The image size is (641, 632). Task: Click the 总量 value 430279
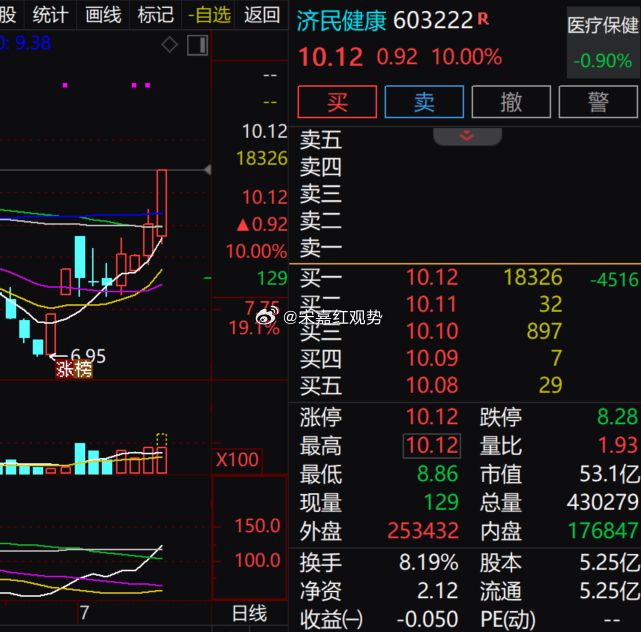point(603,502)
